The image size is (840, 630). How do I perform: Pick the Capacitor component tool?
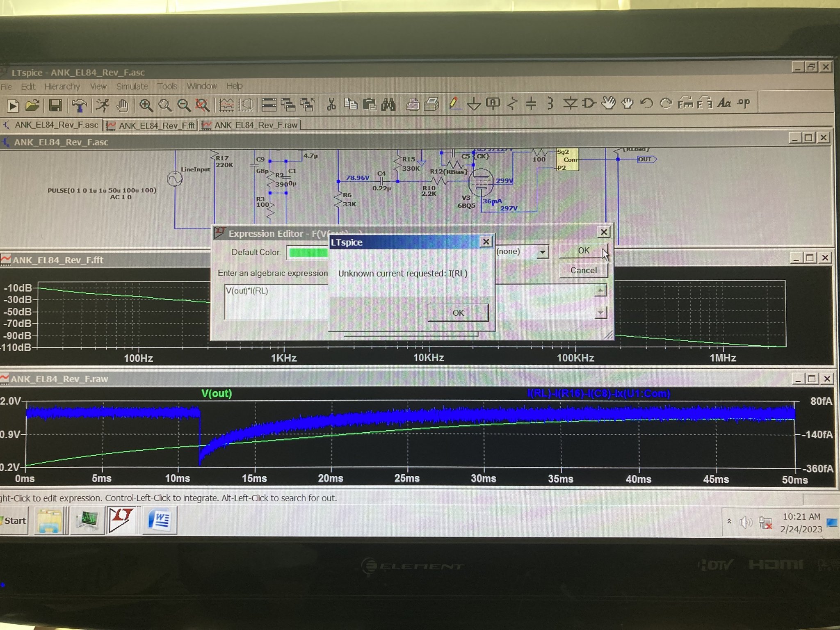[531, 103]
